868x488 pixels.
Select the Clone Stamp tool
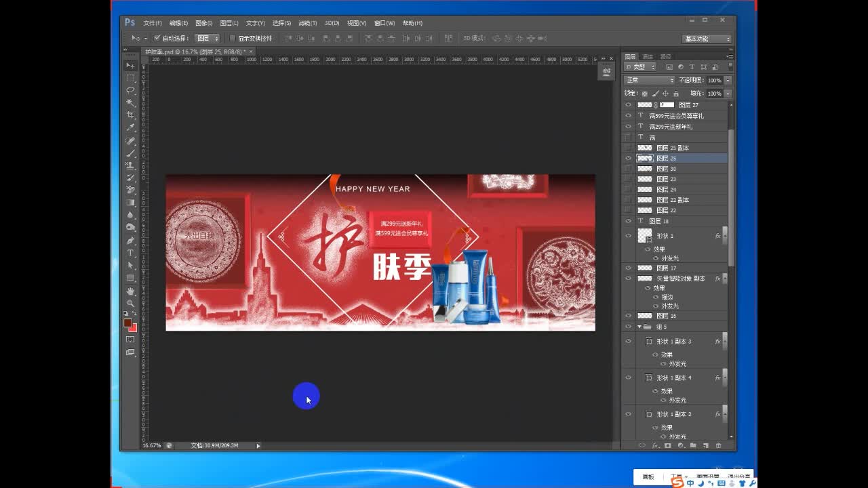130,165
